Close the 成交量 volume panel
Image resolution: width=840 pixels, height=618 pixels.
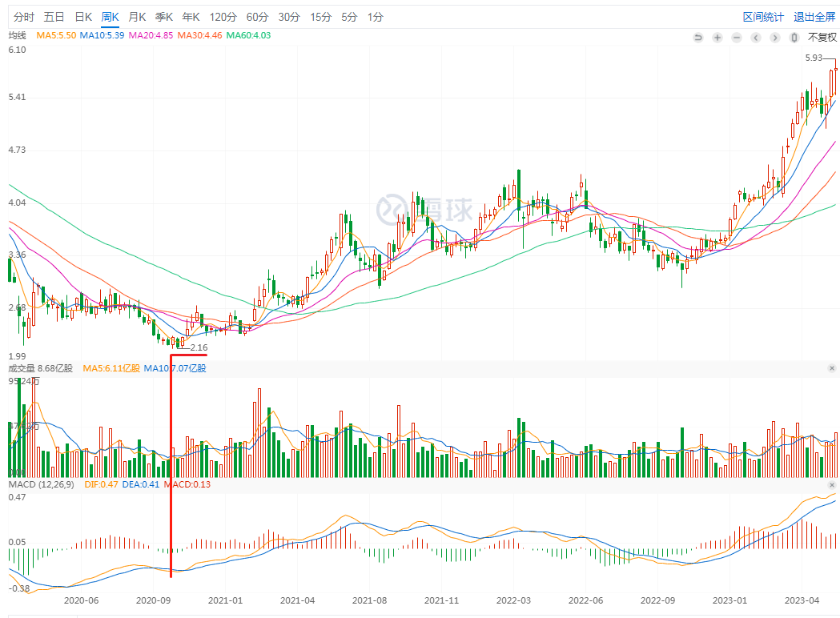pos(831,368)
